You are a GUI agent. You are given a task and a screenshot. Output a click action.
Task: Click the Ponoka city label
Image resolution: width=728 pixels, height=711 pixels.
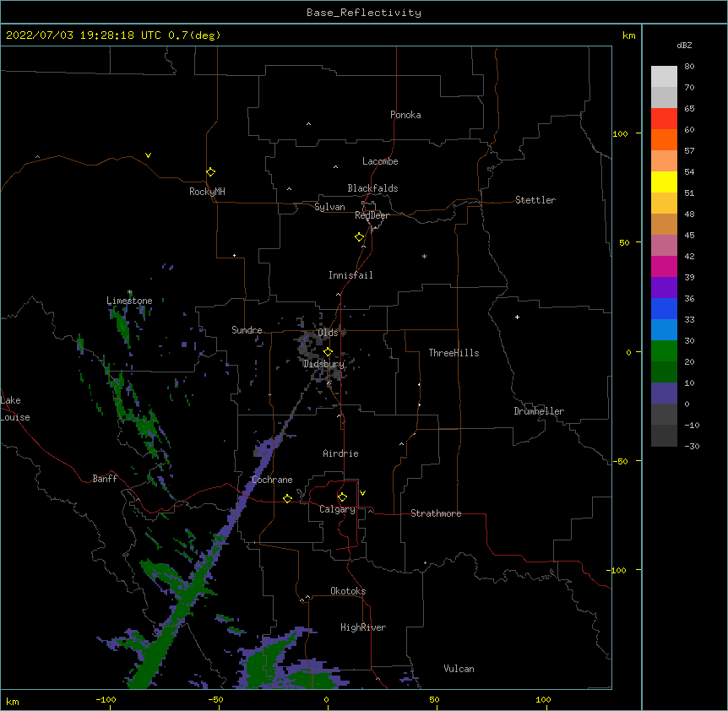405,115
